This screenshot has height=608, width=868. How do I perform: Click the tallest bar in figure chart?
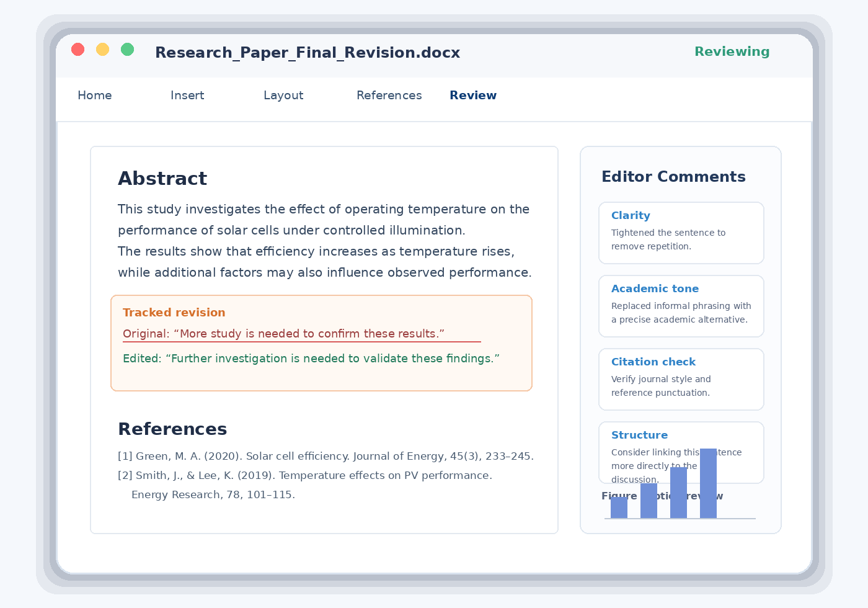[708, 483]
